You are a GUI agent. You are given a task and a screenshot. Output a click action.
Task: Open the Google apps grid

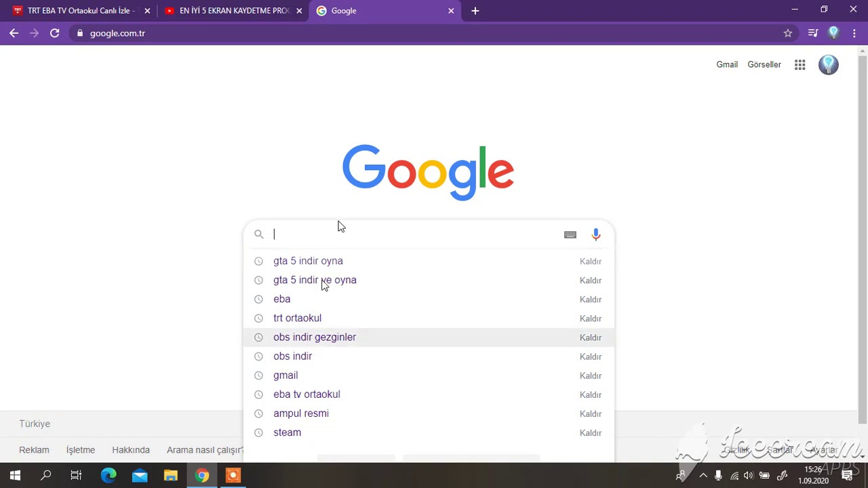click(800, 64)
